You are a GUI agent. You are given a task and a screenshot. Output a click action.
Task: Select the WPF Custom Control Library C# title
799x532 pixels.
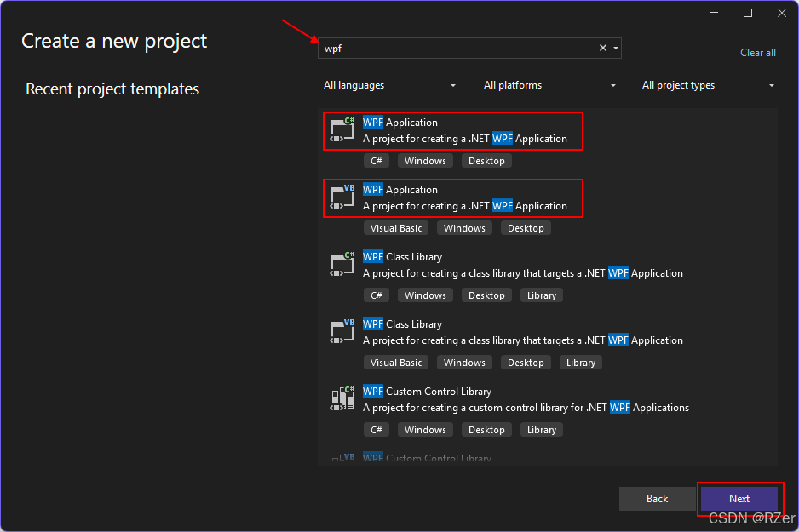[x=427, y=391]
